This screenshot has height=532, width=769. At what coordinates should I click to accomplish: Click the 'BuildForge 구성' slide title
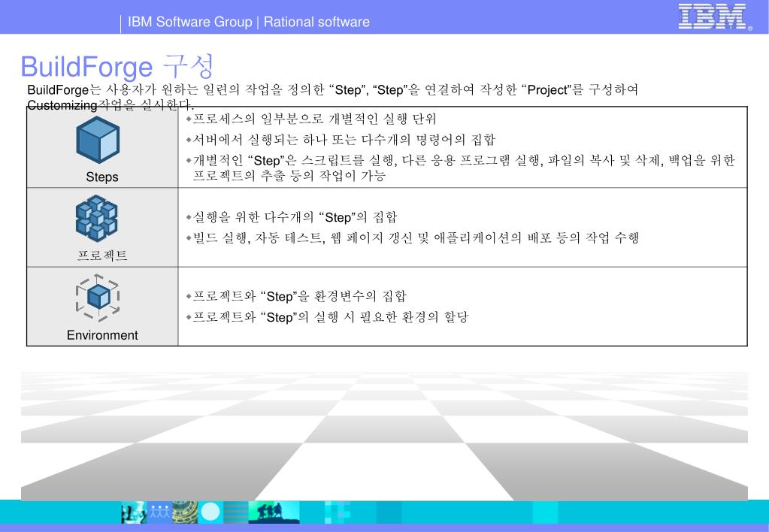pyautogui.click(x=117, y=67)
